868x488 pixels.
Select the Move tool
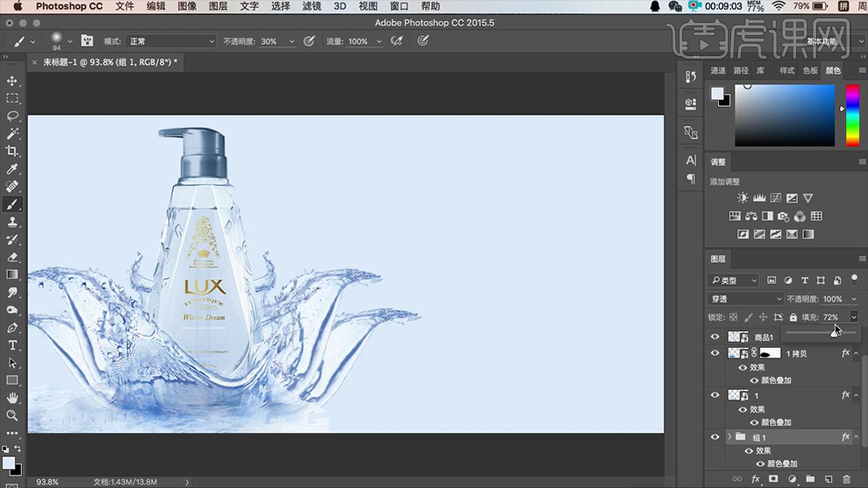(12, 81)
